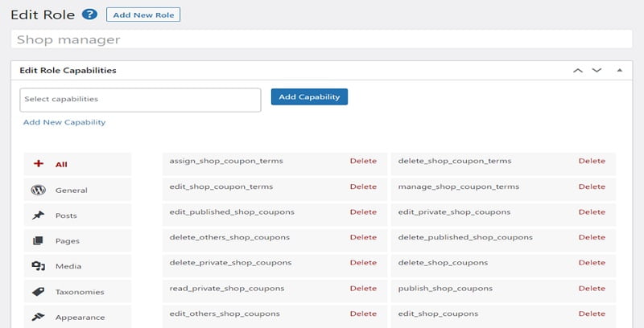The height and width of the screenshot is (328, 644).
Task: Click the Edit Role Capabilities panel title
Action: [x=68, y=71]
